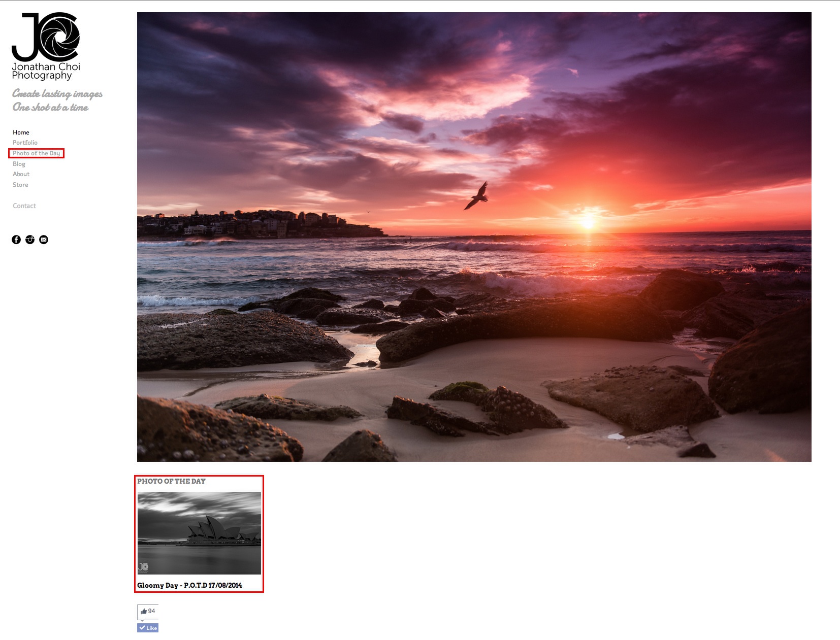
Task: Click the email envelope icon
Action: point(44,240)
